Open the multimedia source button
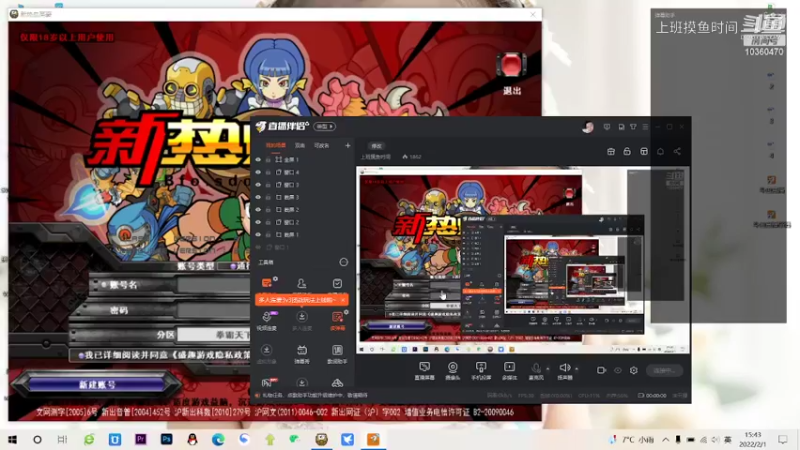This screenshot has width=800, height=450. [509, 371]
